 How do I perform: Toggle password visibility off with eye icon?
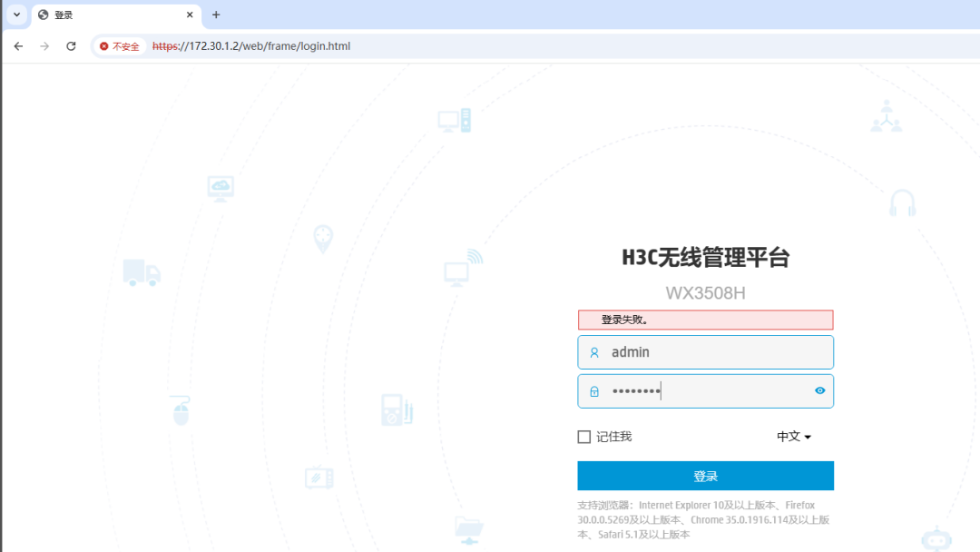tap(819, 391)
